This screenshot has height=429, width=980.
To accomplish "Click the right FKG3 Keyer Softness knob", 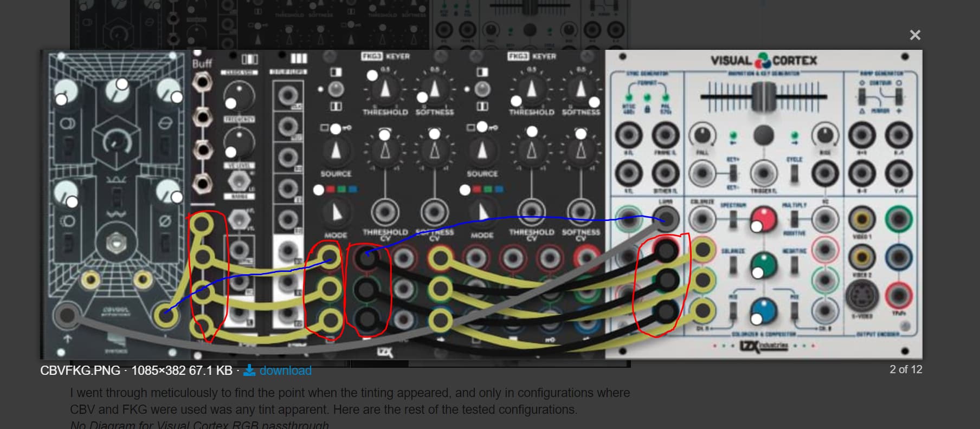I will [581, 88].
